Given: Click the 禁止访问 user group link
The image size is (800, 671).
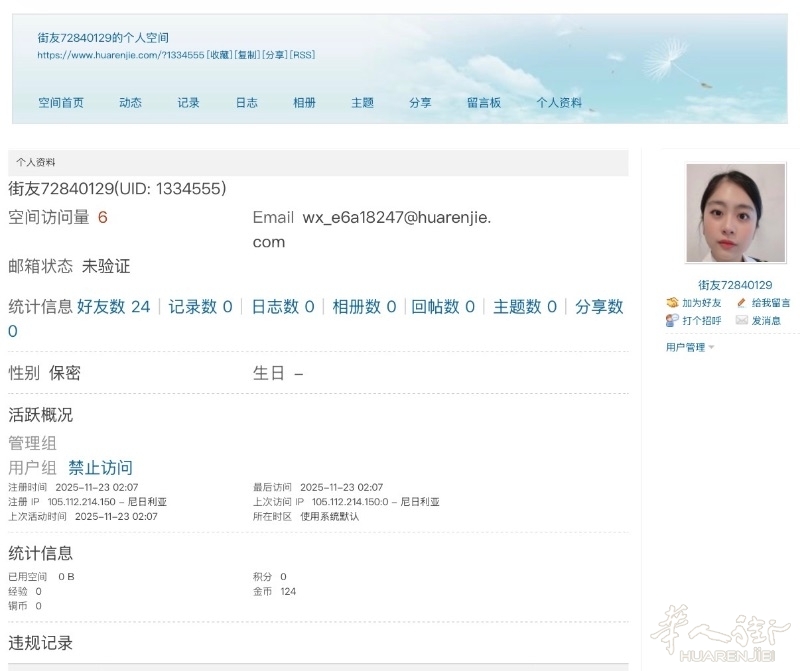Looking at the screenshot, I should point(100,468).
